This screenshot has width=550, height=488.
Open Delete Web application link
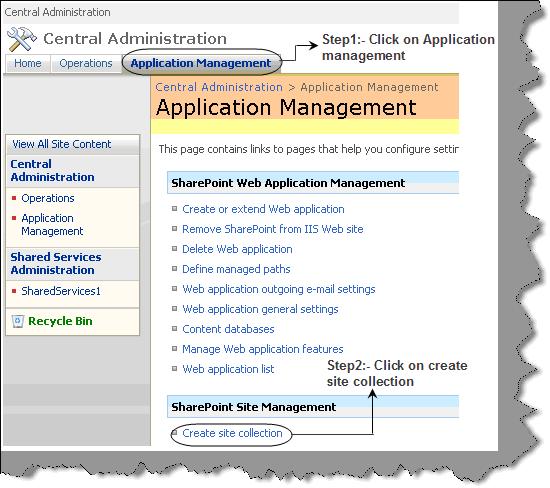tap(237, 249)
